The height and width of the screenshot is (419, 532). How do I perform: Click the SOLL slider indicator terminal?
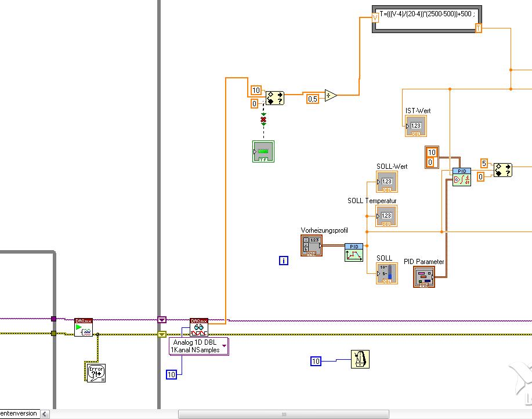click(x=387, y=273)
